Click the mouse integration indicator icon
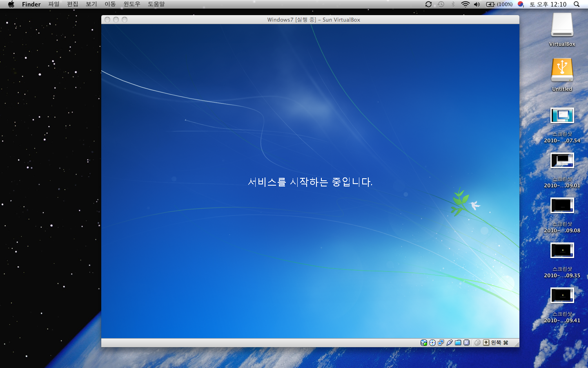Viewport: 588px width, 368px height. click(477, 343)
